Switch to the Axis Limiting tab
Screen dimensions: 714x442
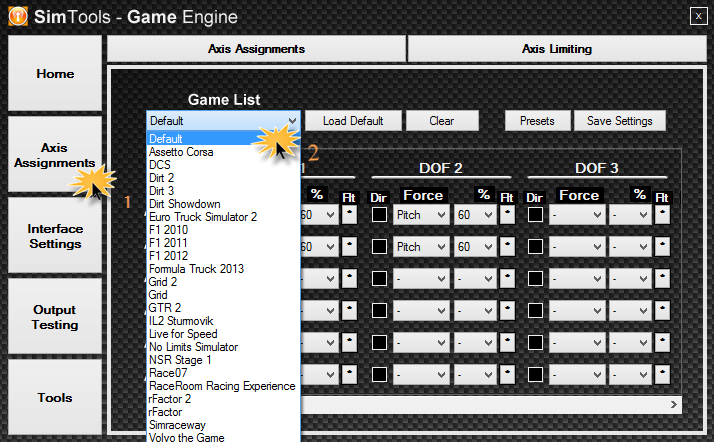point(557,49)
